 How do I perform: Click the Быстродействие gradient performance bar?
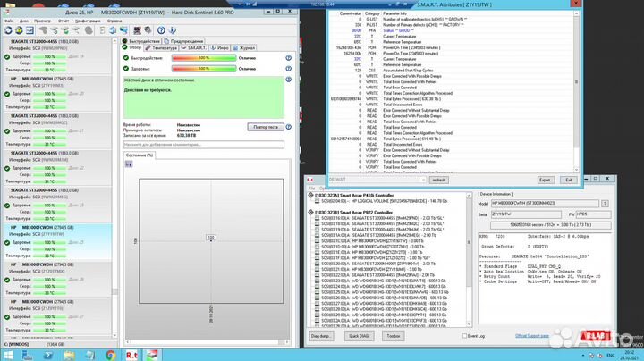click(203, 57)
